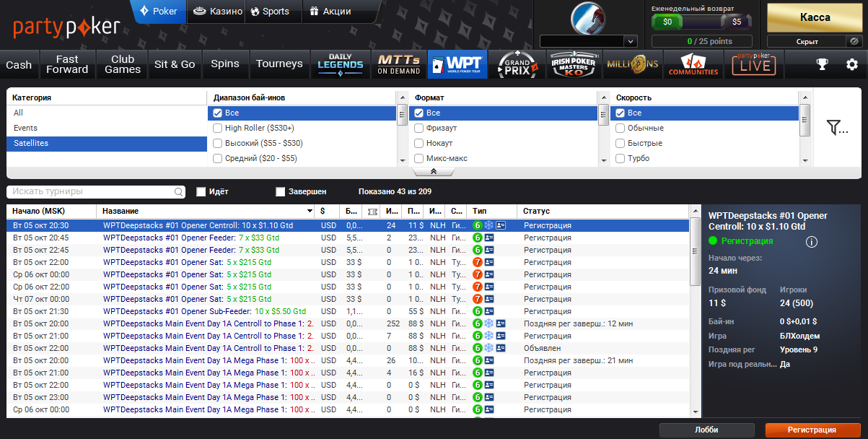Click the player avatar picture

coord(588,19)
